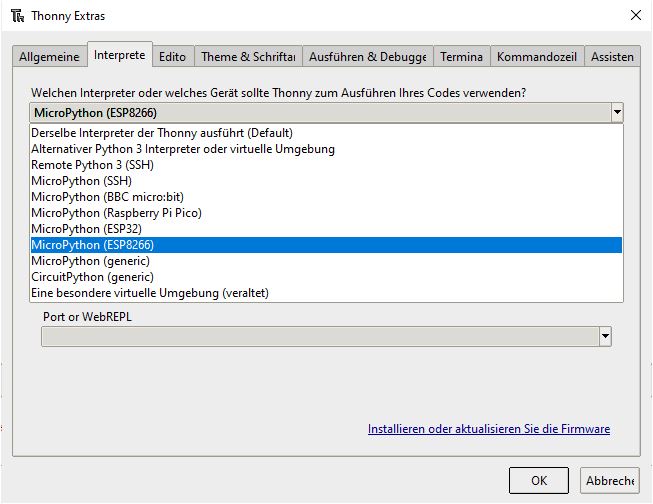Image resolution: width=653 pixels, height=504 pixels.
Task: Open 'Installieren oder aktualisieren Sie die Firmware' link
Action: click(x=489, y=429)
